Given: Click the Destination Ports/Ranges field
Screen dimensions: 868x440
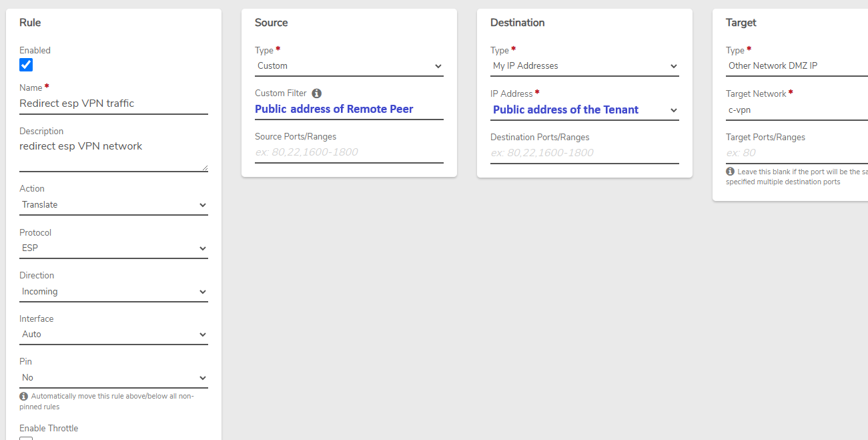Looking at the screenshot, I should [584, 153].
